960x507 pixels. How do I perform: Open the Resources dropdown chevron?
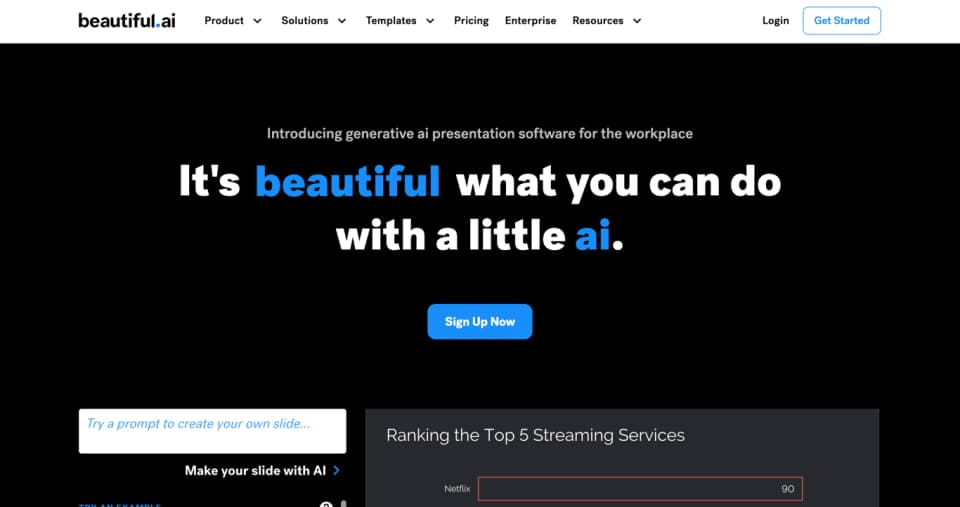(x=637, y=21)
